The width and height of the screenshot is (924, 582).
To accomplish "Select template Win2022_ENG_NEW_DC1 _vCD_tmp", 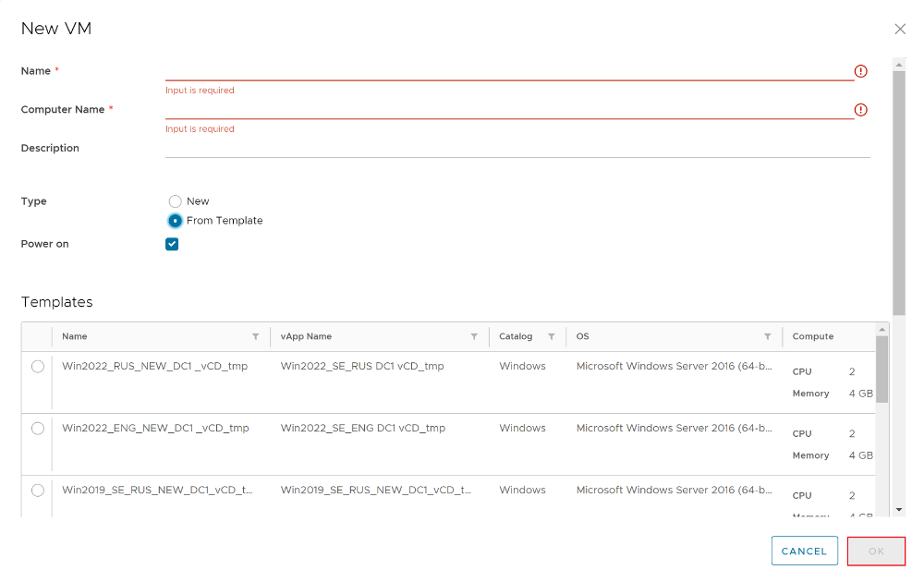I will [38, 429].
